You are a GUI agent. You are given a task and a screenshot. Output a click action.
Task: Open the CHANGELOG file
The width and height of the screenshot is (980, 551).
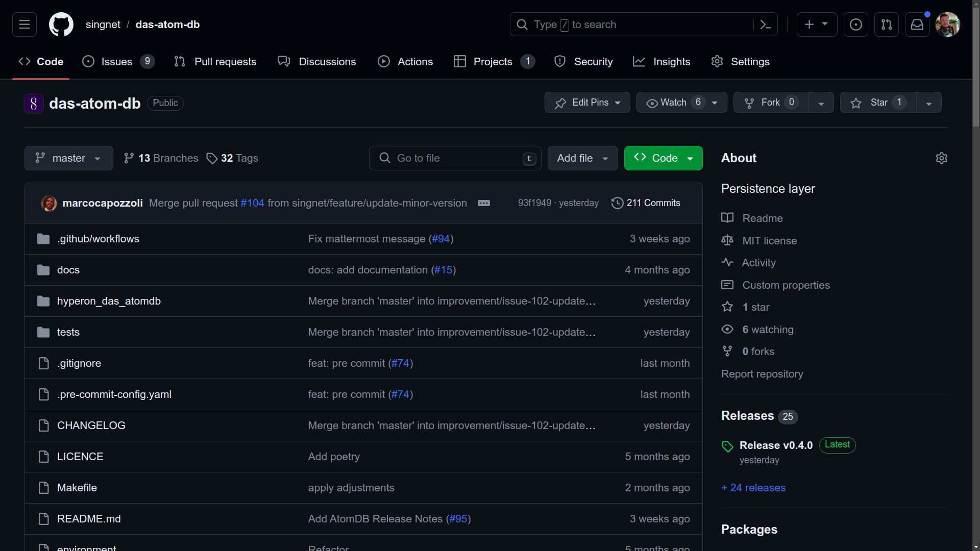tap(91, 425)
